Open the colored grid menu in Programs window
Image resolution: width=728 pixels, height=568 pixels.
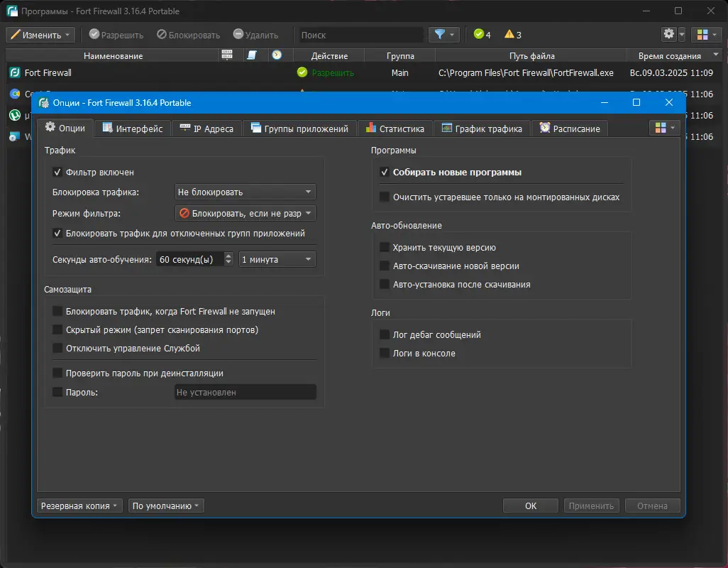[x=707, y=34]
